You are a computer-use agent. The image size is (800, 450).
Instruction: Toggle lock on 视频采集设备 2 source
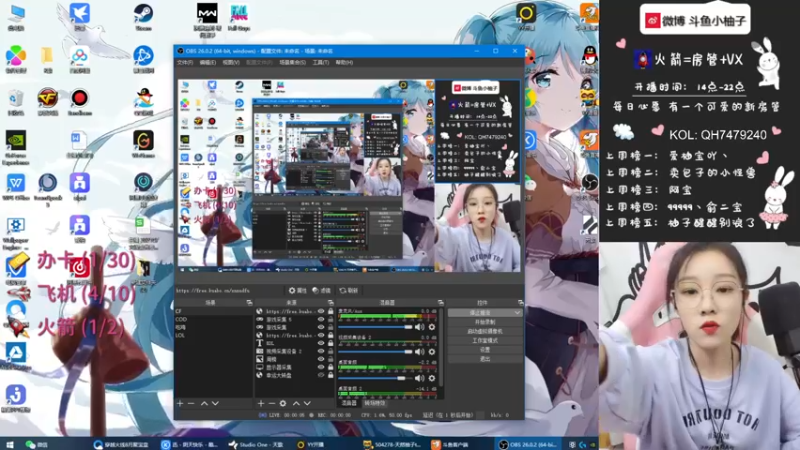pyautogui.click(x=331, y=351)
